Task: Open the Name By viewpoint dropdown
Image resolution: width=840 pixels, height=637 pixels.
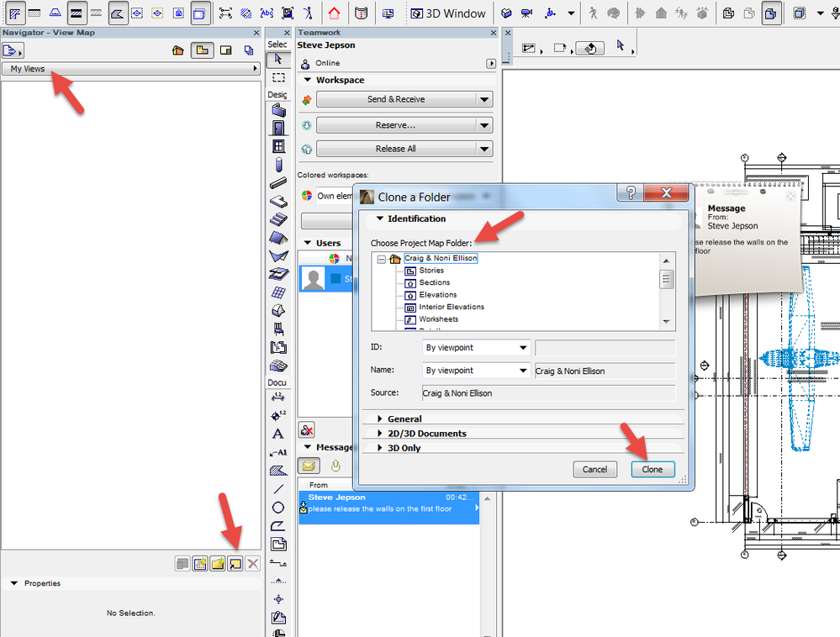Action: (476, 371)
